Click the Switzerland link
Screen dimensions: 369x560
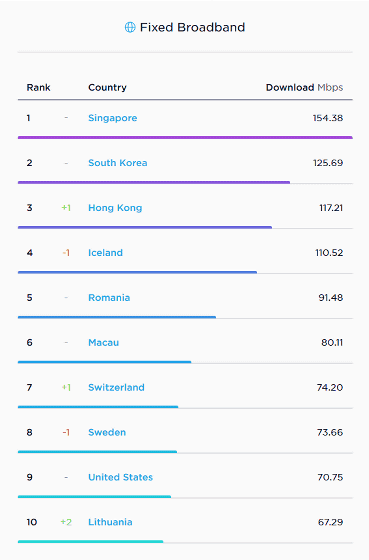point(116,388)
